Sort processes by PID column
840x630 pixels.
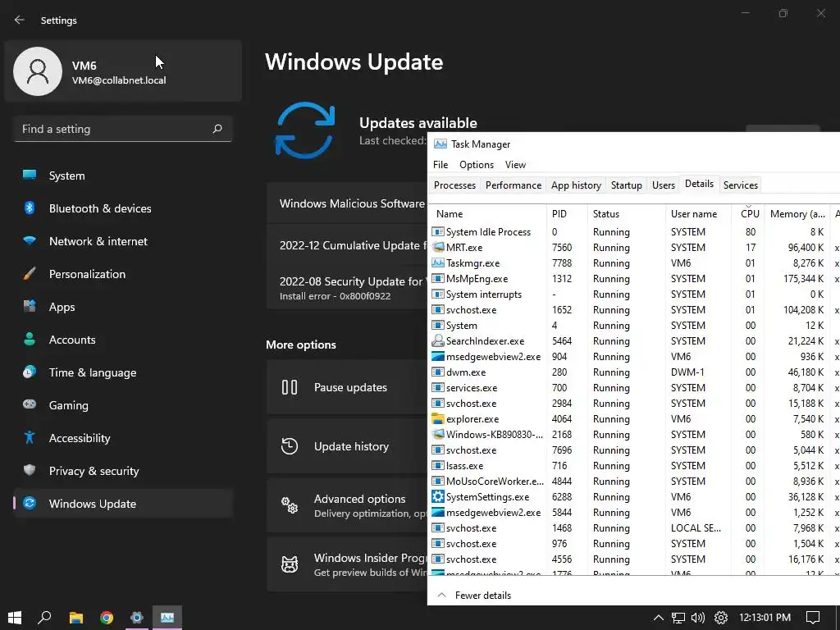tap(567, 214)
